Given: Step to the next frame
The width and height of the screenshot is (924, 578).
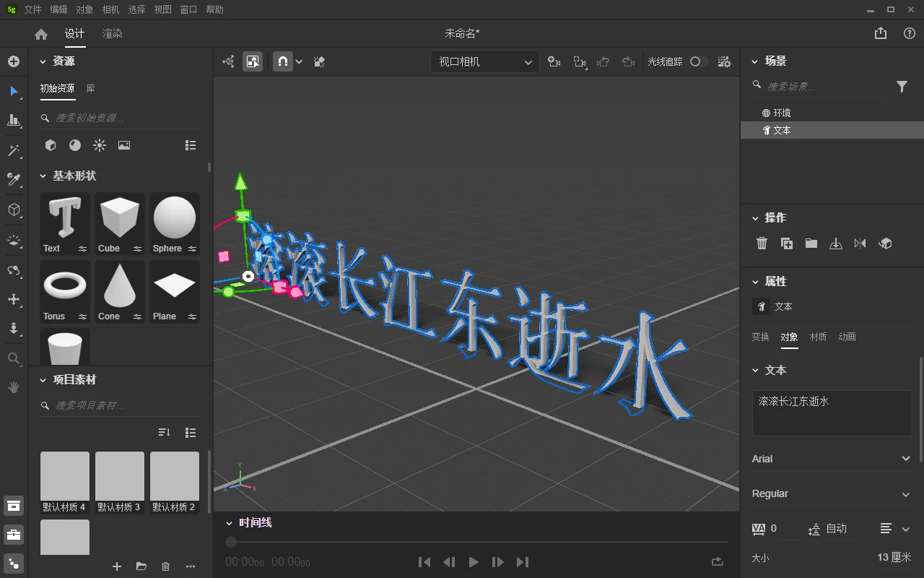Looking at the screenshot, I should (x=498, y=562).
